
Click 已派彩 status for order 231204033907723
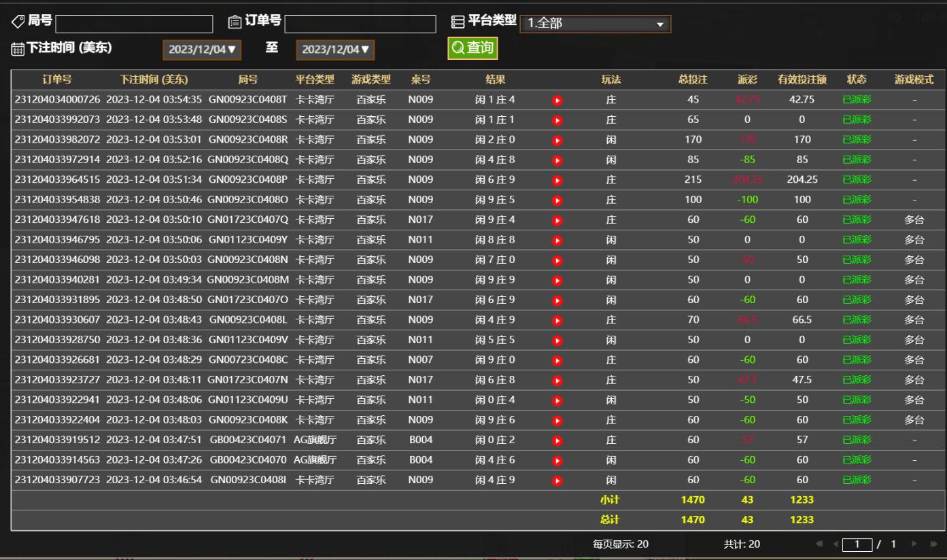857,480
